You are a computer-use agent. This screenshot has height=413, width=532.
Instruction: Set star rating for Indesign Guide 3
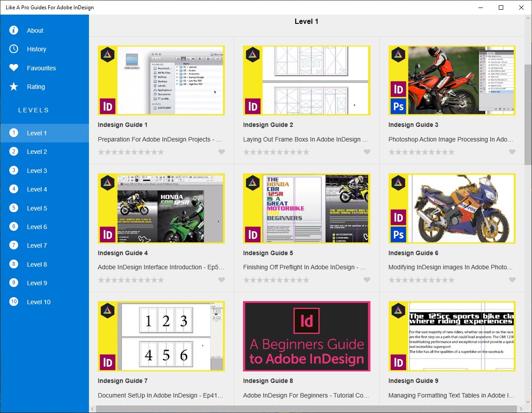421,152
